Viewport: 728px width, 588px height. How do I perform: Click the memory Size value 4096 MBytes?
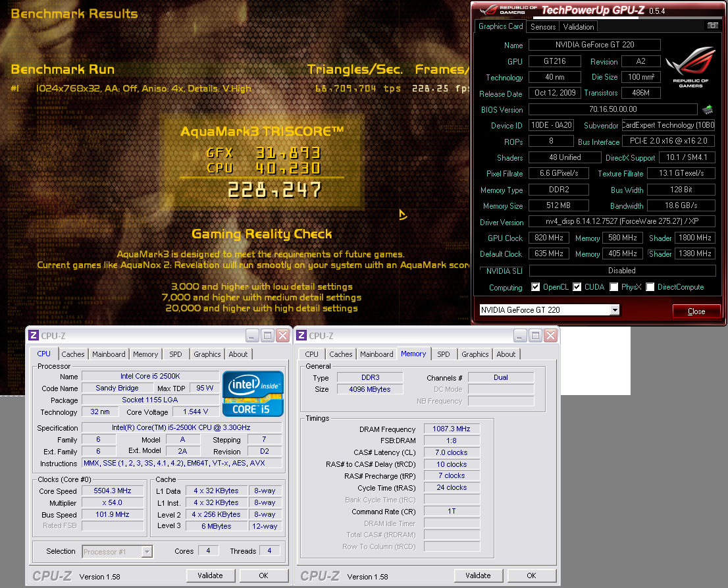pyautogui.click(x=369, y=389)
